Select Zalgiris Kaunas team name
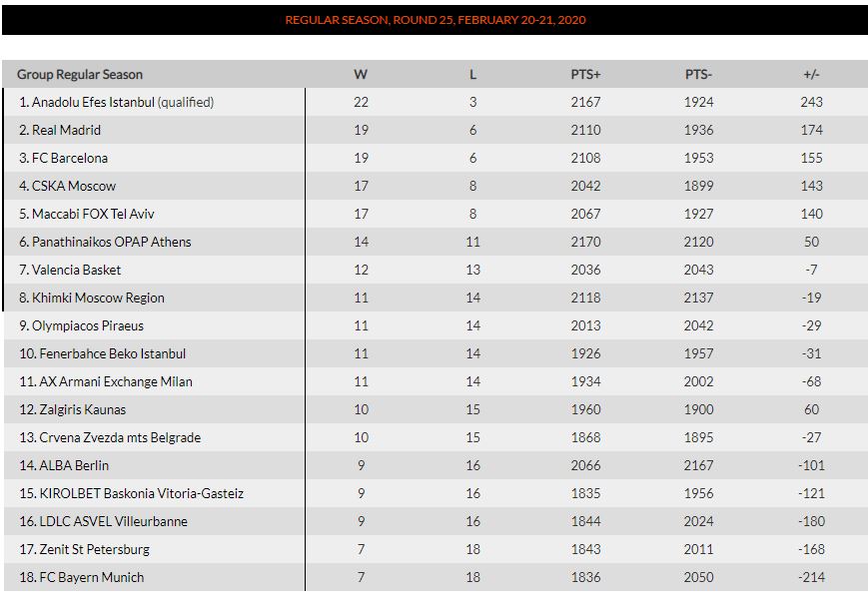Screen dimensions: 868x607 pyautogui.click(x=83, y=409)
